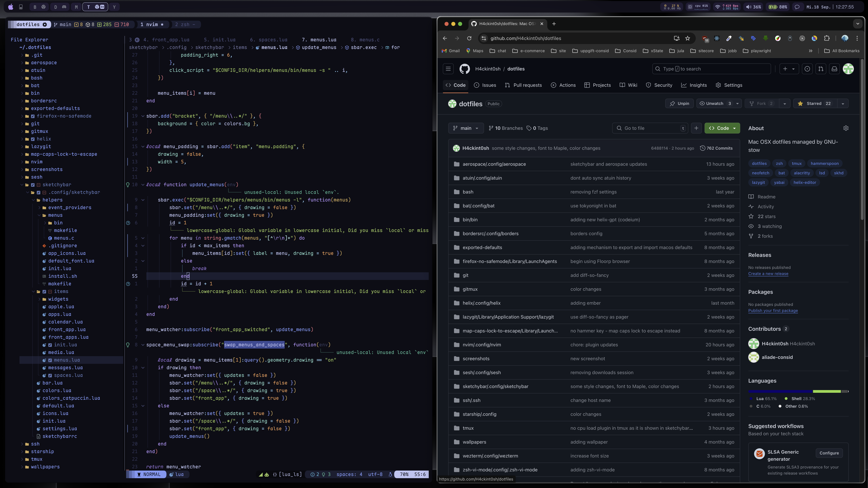Click Lua segment of languages bar
The width and height of the screenshot is (868, 488).
click(780, 391)
